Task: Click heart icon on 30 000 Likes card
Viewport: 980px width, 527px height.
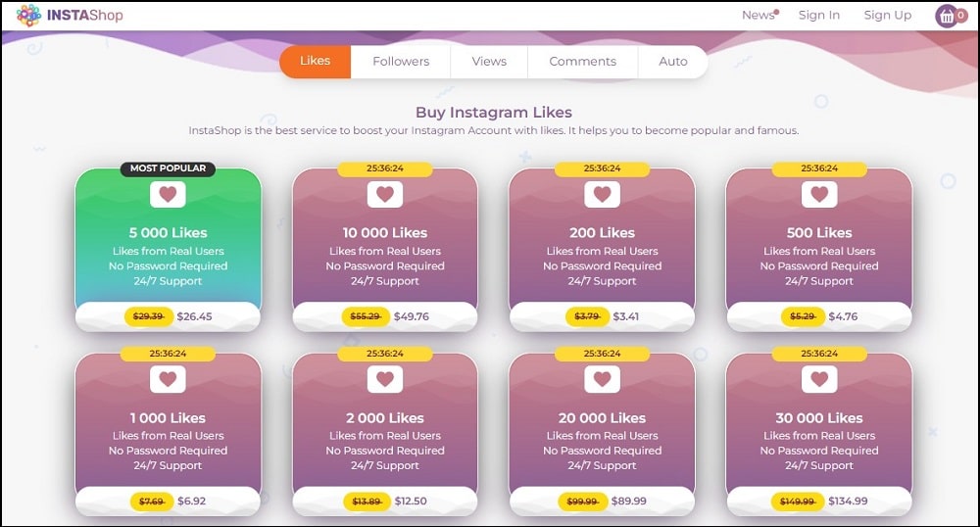Action: pos(819,379)
